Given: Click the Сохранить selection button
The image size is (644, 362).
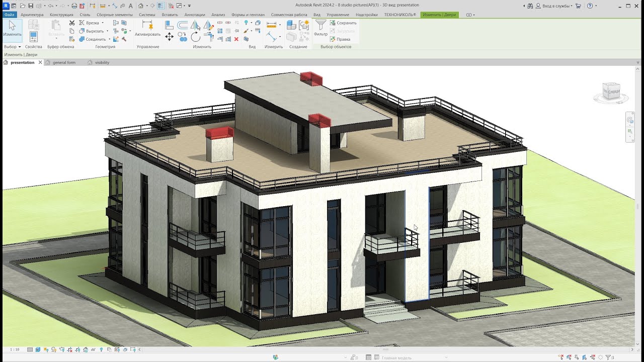Looking at the screenshot, I should 343,23.
